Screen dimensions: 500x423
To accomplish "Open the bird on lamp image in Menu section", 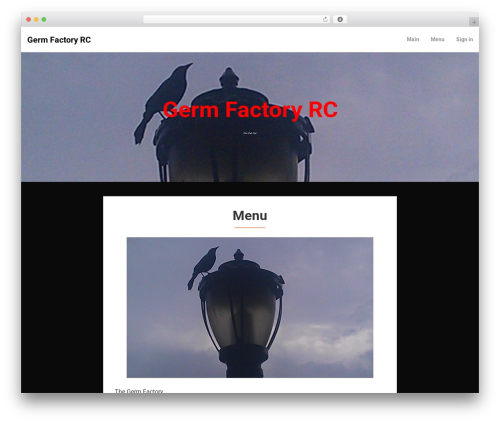I will 250,307.
